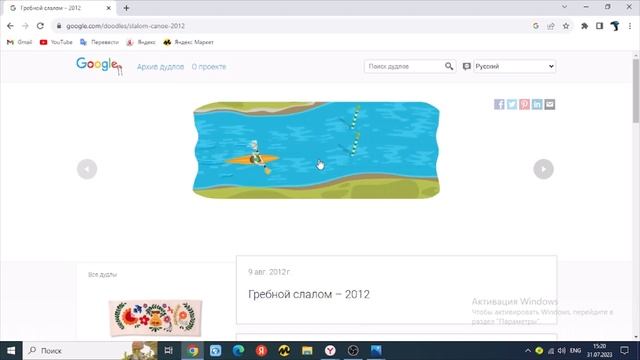
Task: Open a new browser tab
Action: coord(126,8)
